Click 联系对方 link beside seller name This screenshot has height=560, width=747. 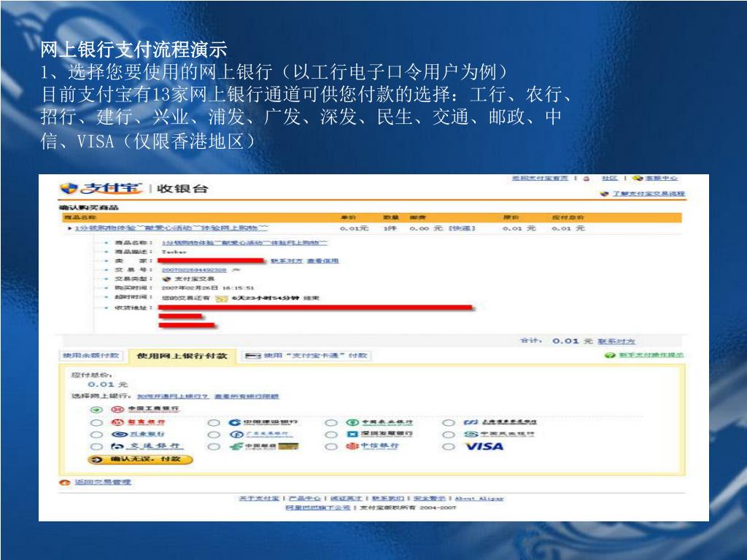pos(286,261)
